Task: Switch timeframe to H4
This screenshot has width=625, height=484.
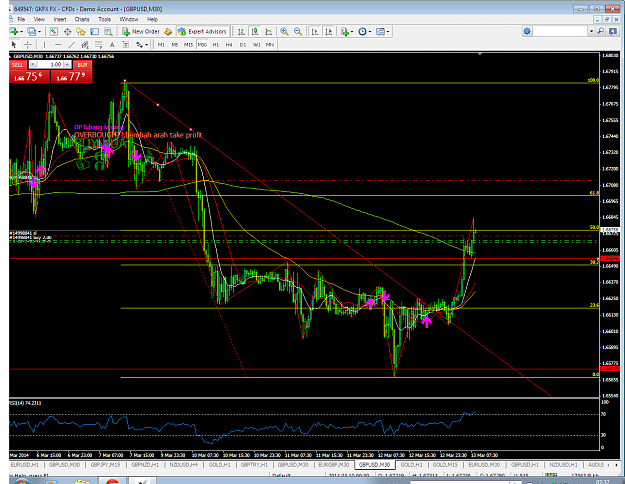Action: click(229, 45)
